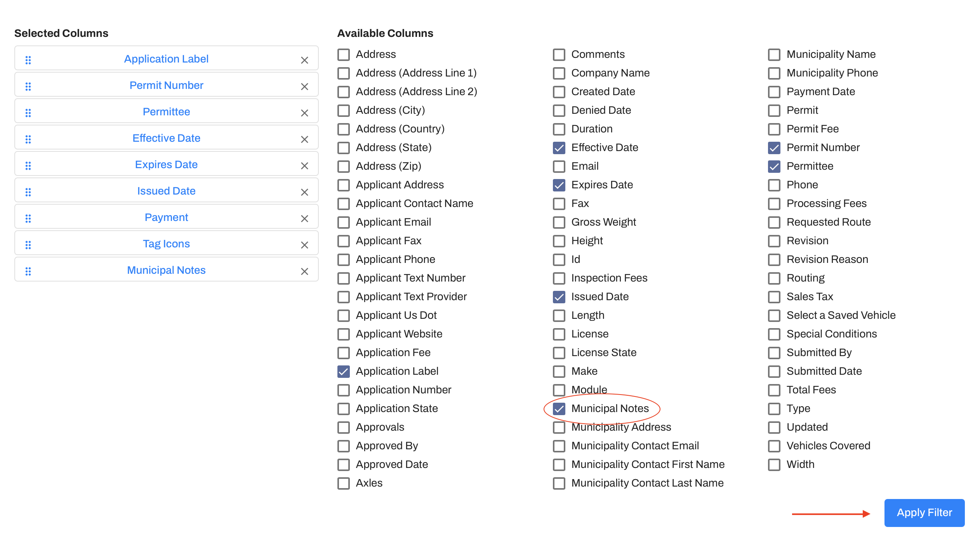980x539 pixels.
Task: Uncheck the Municipal Notes checkbox
Action: tap(559, 409)
